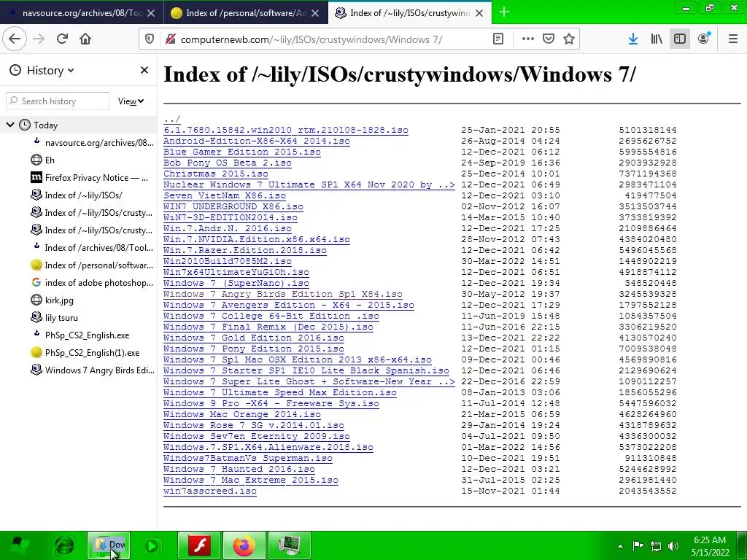Close the crustywindows tab
Screen dimensions: 747x560
(479, 13)
